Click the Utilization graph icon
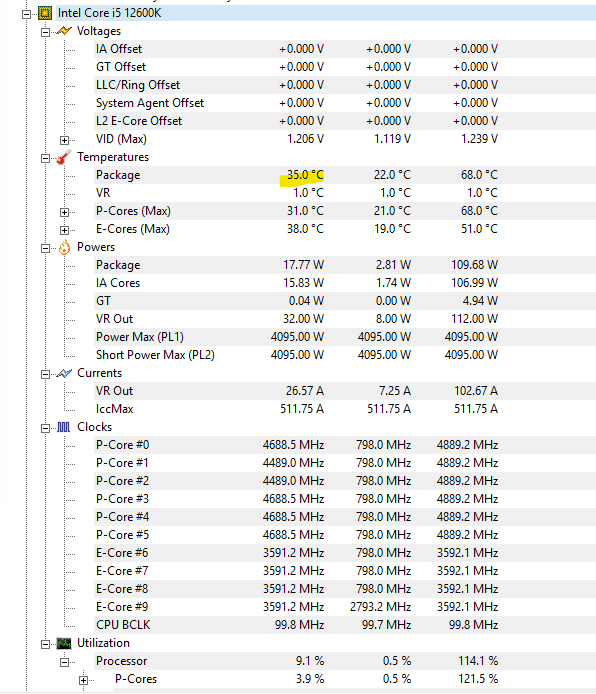The image size is (596, 694). pos(64,643)
